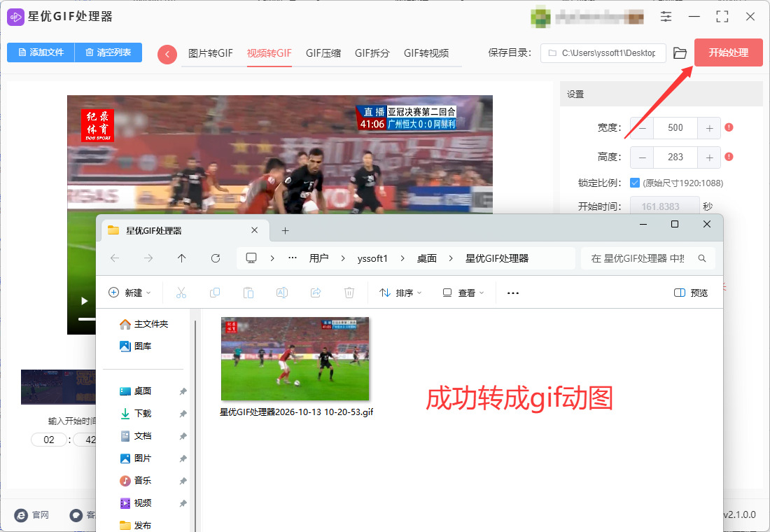Click the Rename icon in Explorer toolbar
This screenshot has width=770, height=532.
tap(282, 293)
